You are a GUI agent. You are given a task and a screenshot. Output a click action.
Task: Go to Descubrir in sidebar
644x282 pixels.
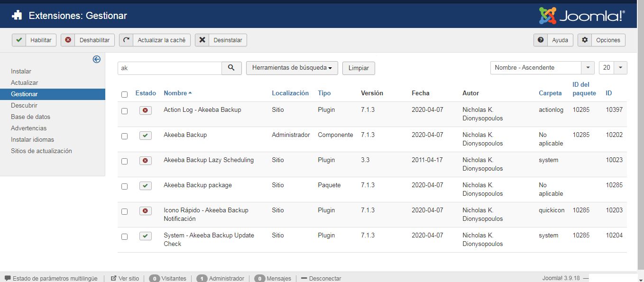[24, 106]
